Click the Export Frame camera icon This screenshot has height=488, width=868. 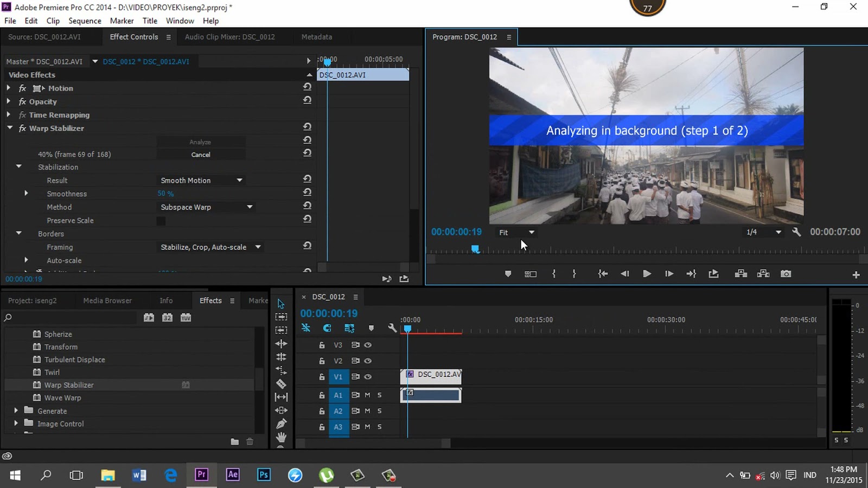tap(786, 274)
